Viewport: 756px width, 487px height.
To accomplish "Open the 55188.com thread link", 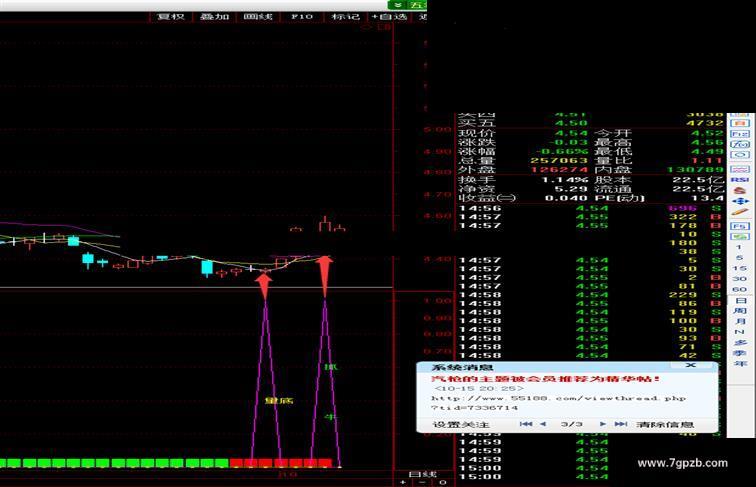I will point(558,403).
